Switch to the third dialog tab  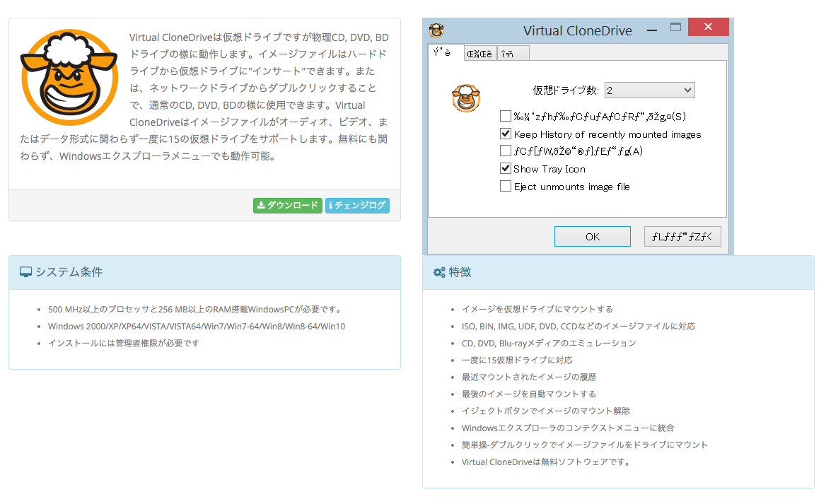tap(513, 53)
